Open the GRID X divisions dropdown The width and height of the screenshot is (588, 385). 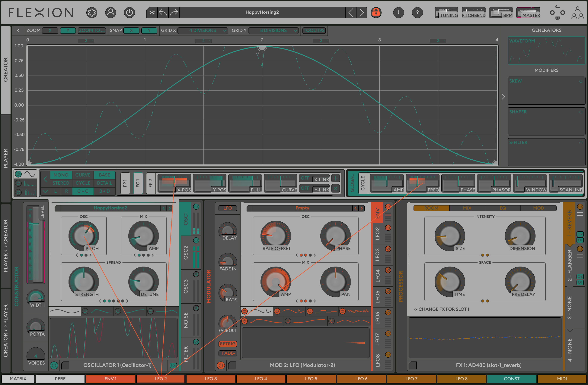(x=203, y=30)
